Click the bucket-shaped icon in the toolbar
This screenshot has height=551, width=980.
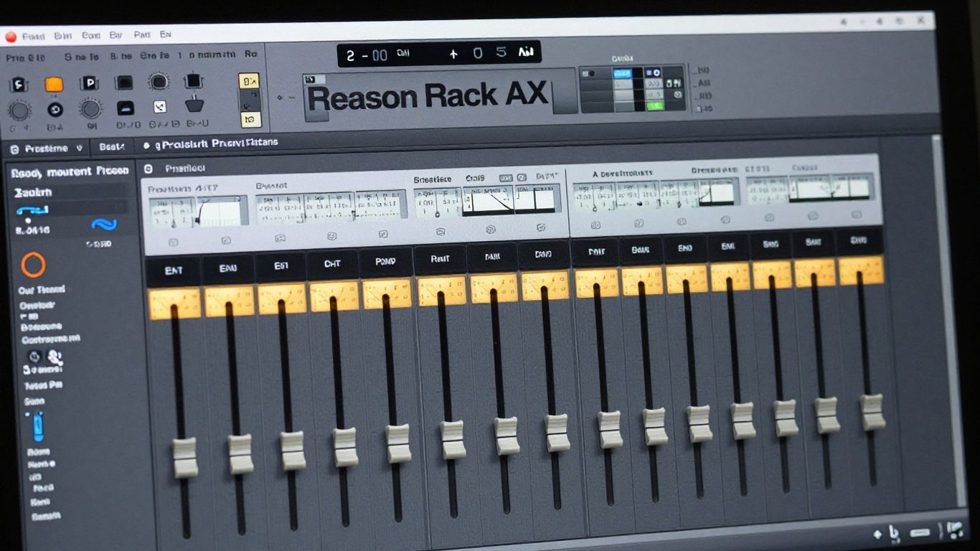point(194,105)
